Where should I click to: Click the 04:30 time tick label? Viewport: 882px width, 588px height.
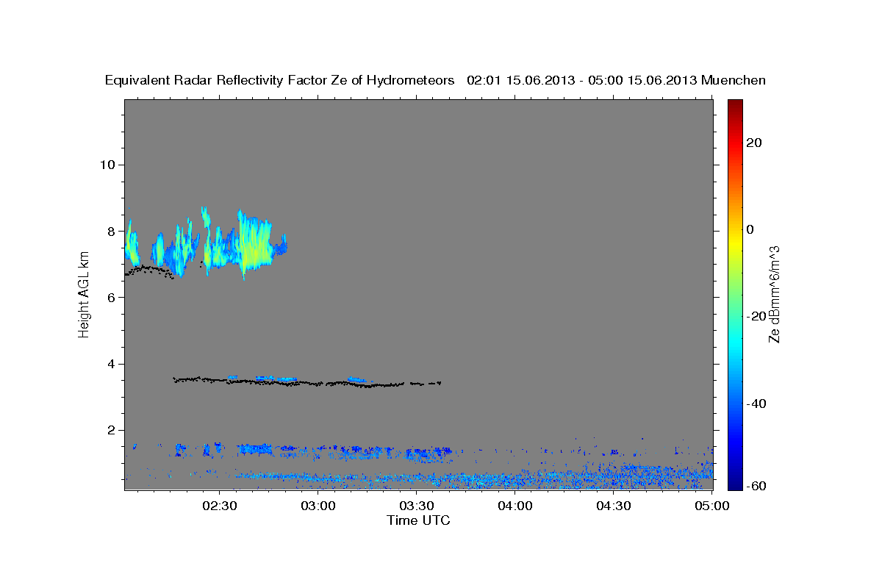click(613, 506)
